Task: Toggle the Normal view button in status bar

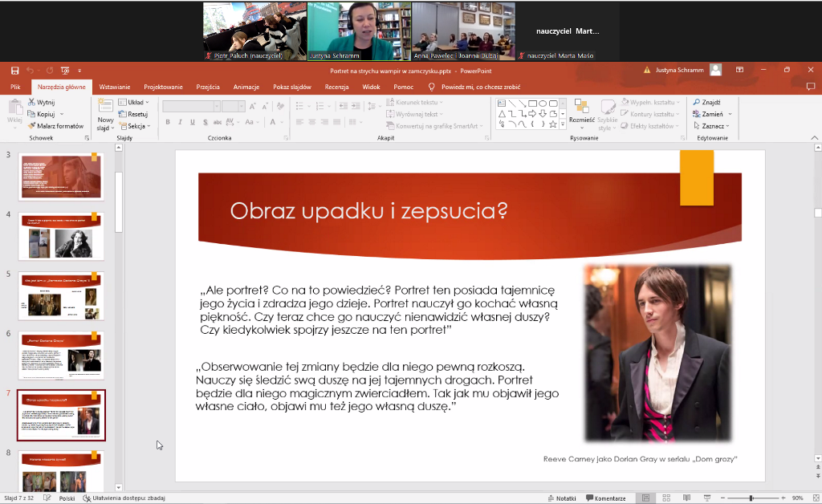Action: click(x=645, y=498)
